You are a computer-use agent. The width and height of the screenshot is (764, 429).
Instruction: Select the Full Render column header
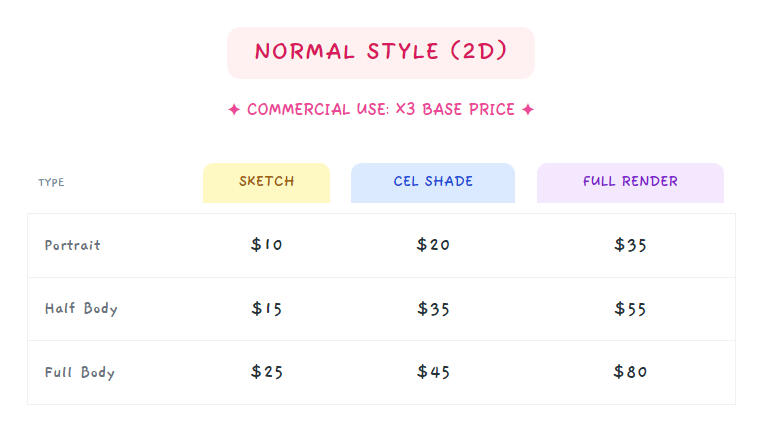pos(630,182)
